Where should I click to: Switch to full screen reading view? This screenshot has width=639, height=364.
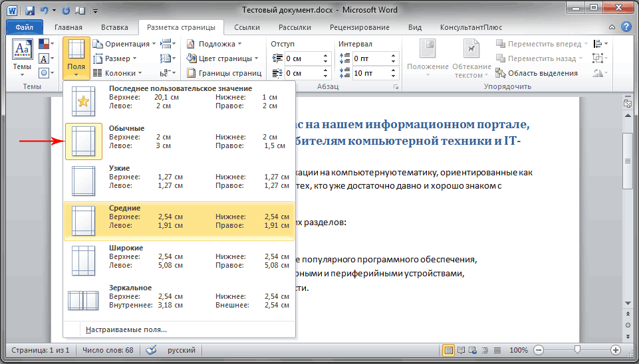pyautogui.click(x=461, y=350)
